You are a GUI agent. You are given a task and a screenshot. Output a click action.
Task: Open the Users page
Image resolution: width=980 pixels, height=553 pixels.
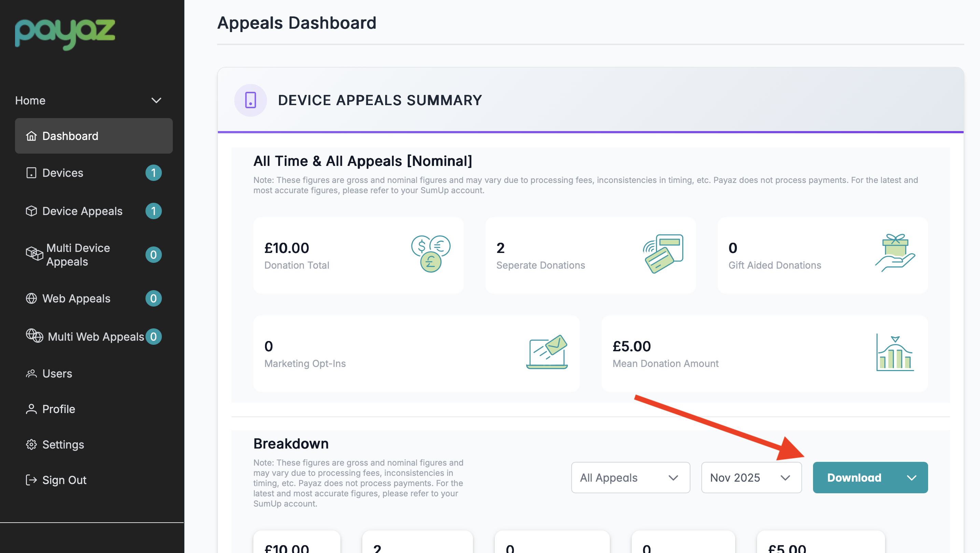pos(57,373)
